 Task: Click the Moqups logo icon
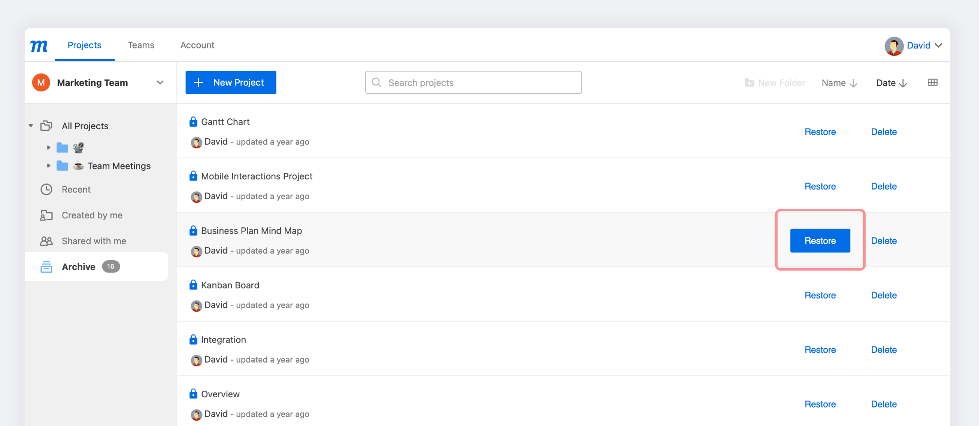[x=39, y=46]
